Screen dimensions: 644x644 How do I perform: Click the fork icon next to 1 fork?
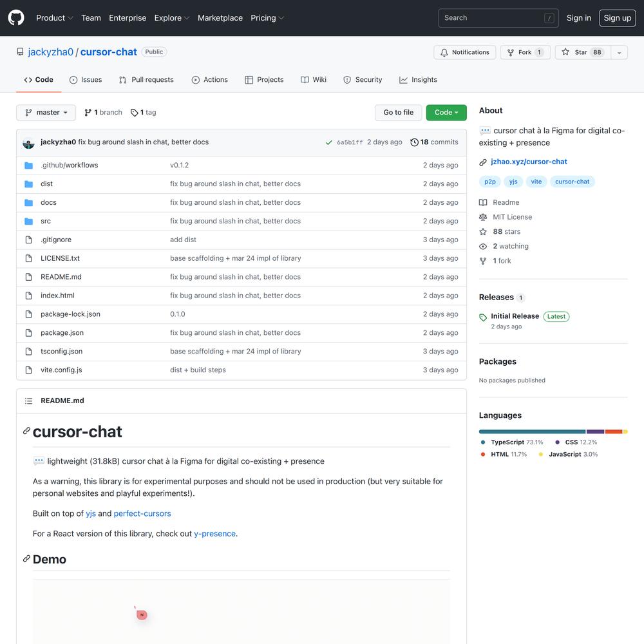click(x=483, y=261)
